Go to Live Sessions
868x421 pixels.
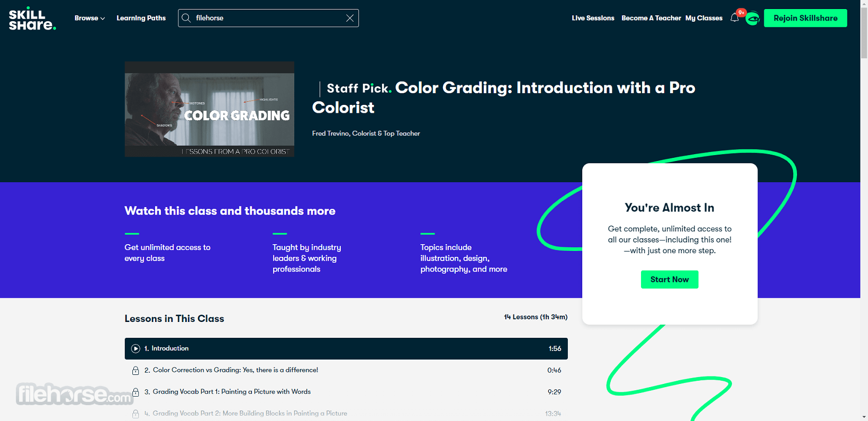tap(593, 18)
